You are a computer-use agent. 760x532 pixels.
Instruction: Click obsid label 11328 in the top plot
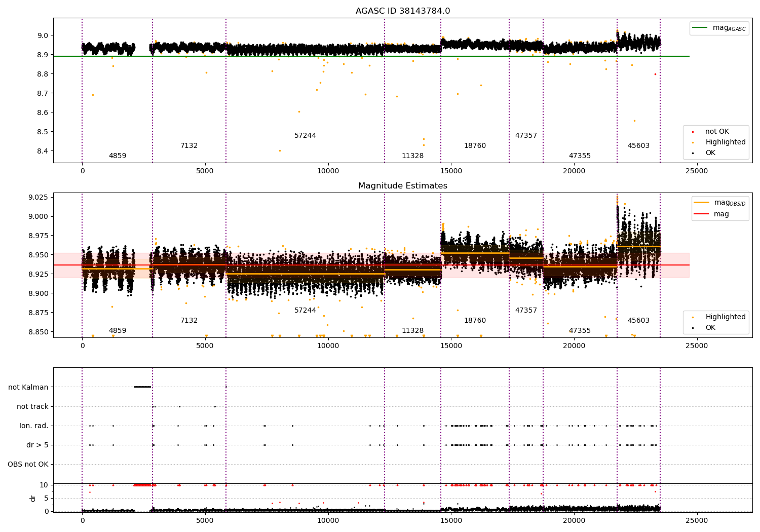[413, 156]
